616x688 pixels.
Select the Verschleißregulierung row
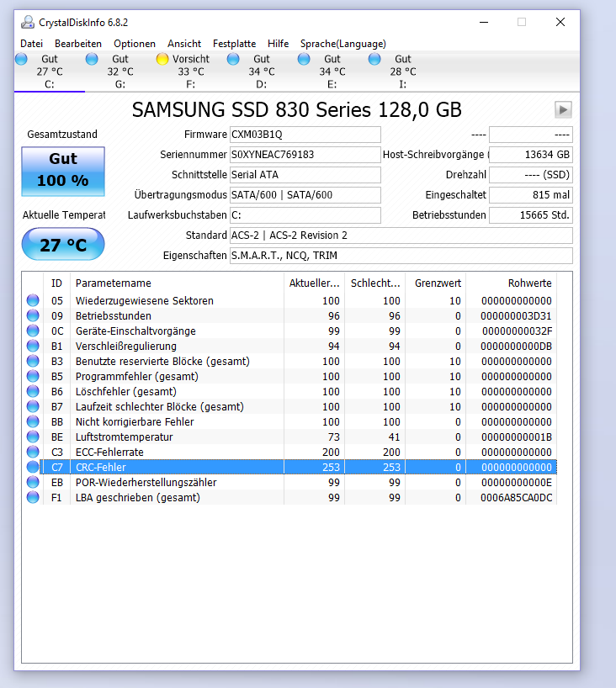coord(289,347)
